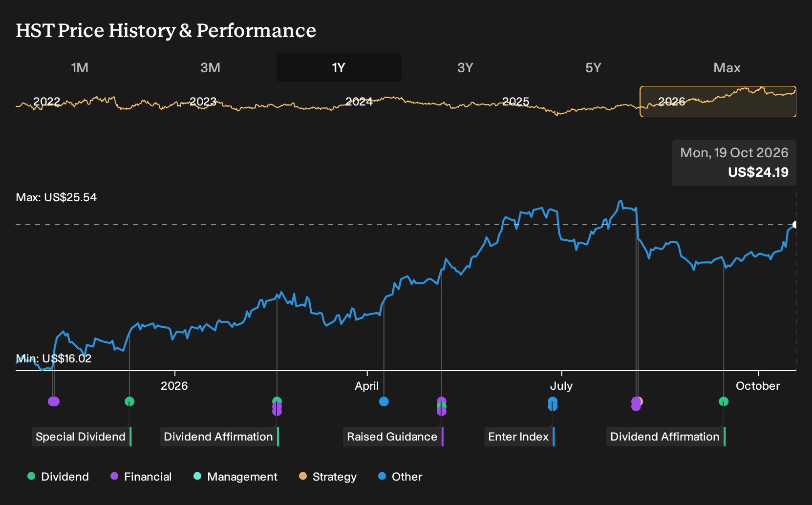Jump to 2022 in the overview chart
812x505 pixels.
46,102
